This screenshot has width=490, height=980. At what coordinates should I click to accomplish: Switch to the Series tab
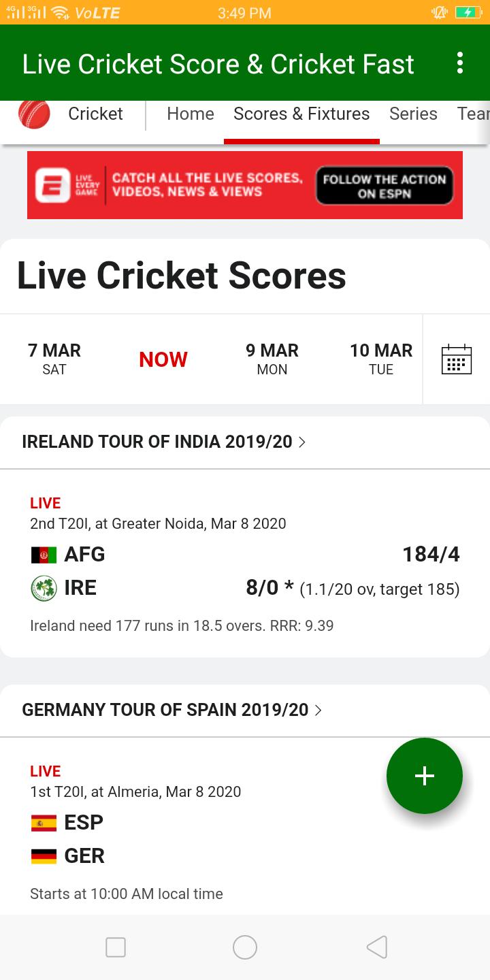point(413,114)
